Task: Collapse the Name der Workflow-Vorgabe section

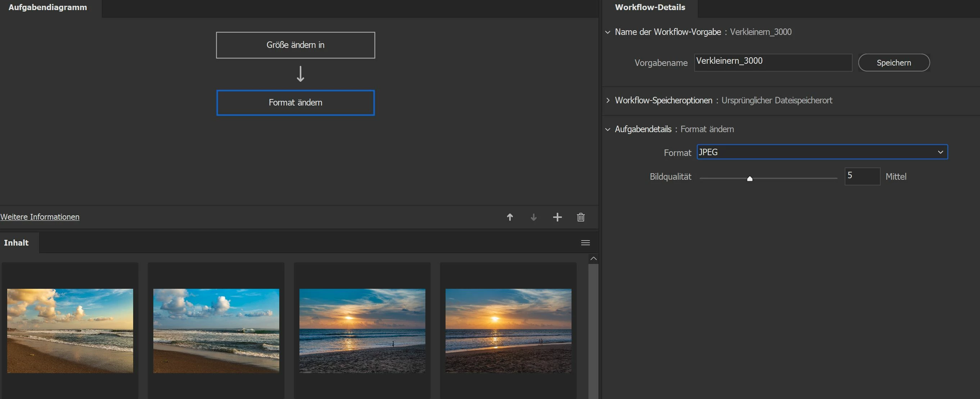Action: point(608,32)
